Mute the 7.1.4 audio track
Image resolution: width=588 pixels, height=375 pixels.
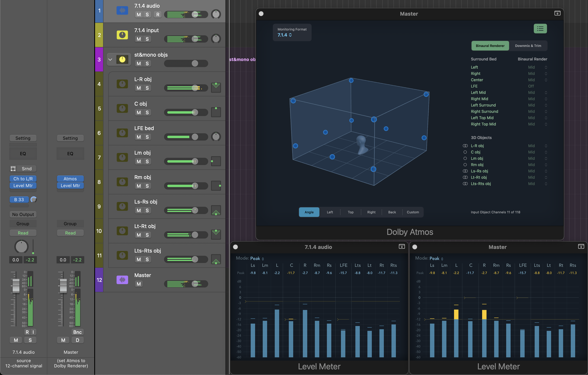pos(139,14)
